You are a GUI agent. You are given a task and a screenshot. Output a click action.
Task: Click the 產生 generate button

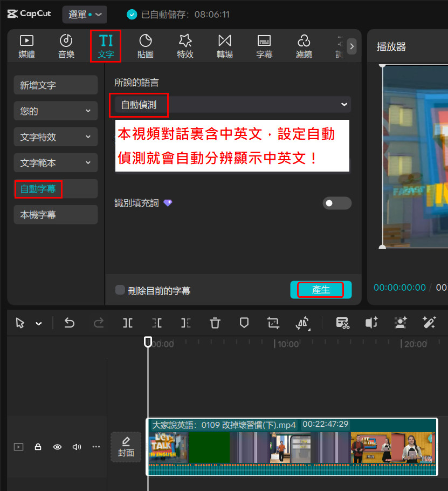click(321, 290)
